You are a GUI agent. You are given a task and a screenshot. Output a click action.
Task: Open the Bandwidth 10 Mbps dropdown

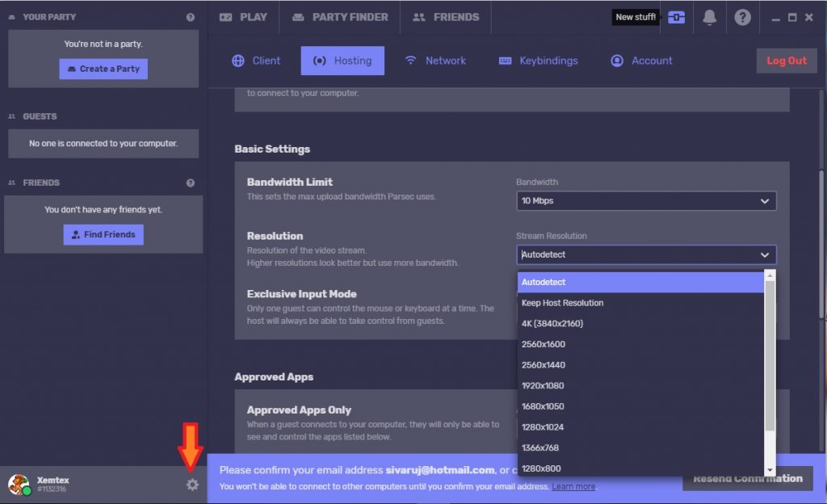click(646, 201)
